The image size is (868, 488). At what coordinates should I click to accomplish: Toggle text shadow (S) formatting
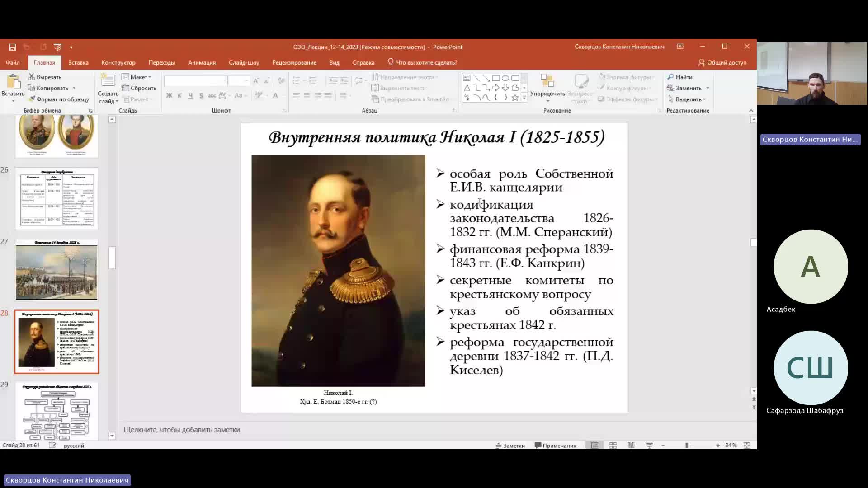[201, 95]
